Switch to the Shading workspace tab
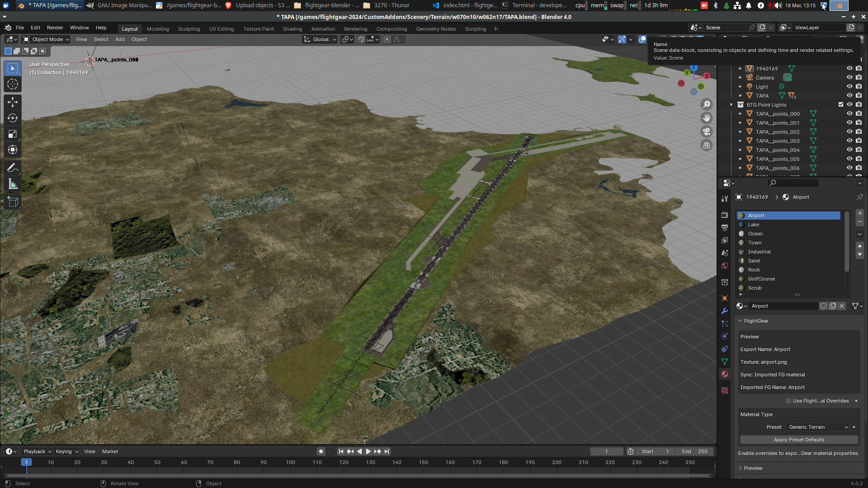The height and width of the screenshot is (488, 868). point(292,28)
